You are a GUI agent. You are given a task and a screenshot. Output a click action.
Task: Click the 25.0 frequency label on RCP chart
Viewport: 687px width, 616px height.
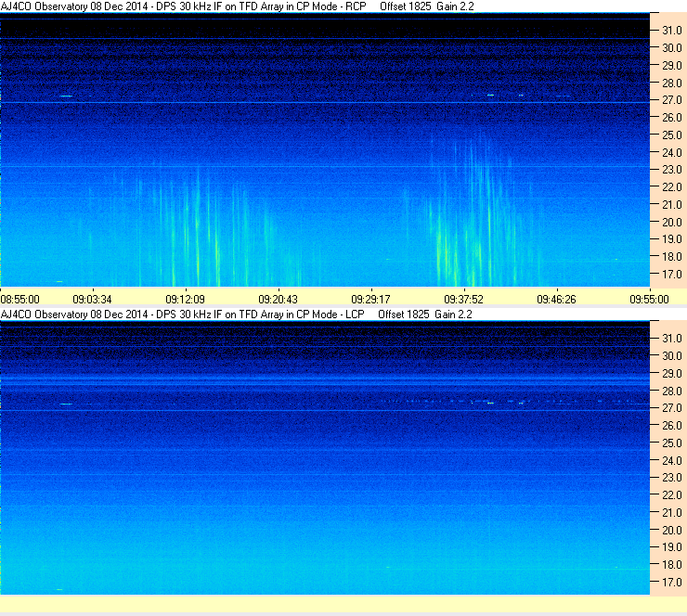672,135
